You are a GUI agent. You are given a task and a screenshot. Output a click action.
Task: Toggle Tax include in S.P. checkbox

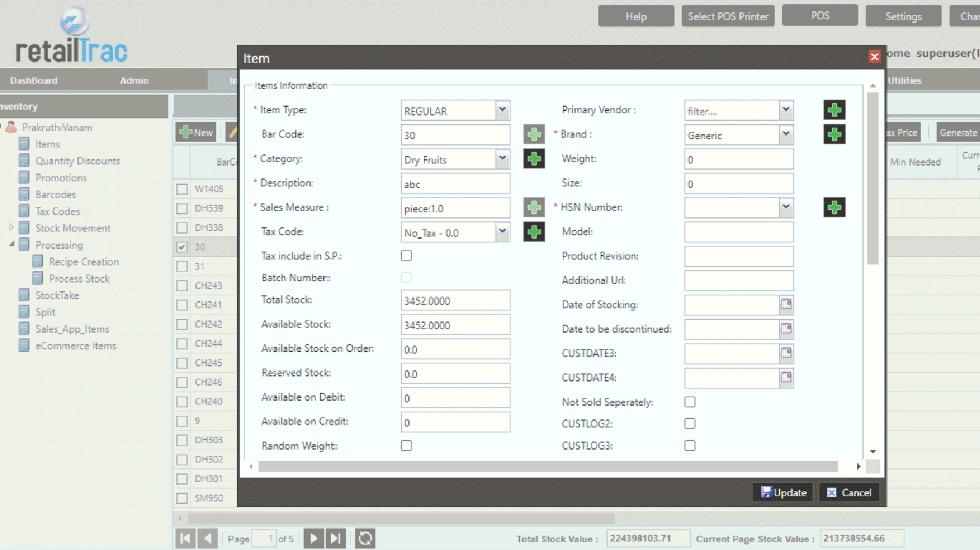tap(407, 256)
